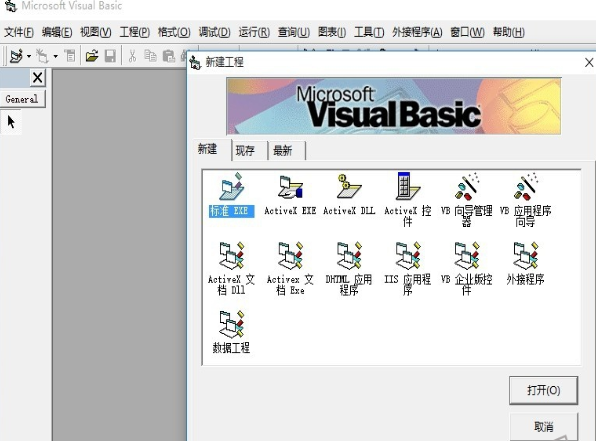Open the 查询(U) menu
This screenshot has width=596, height=441.
coord(294,32)
